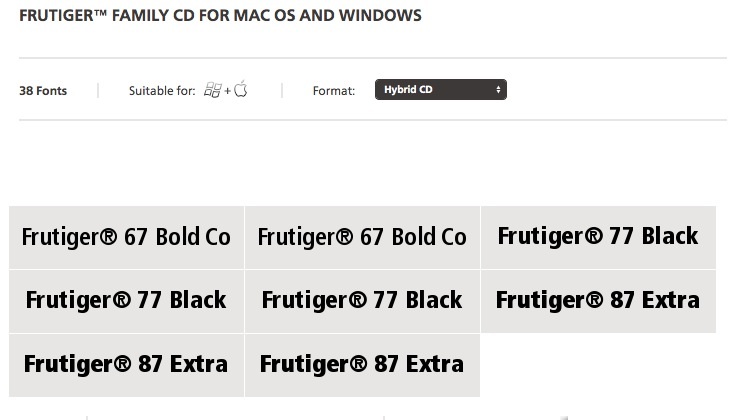Select the first Frutiger 67 Bold Co tile

(x=126, y=237)
